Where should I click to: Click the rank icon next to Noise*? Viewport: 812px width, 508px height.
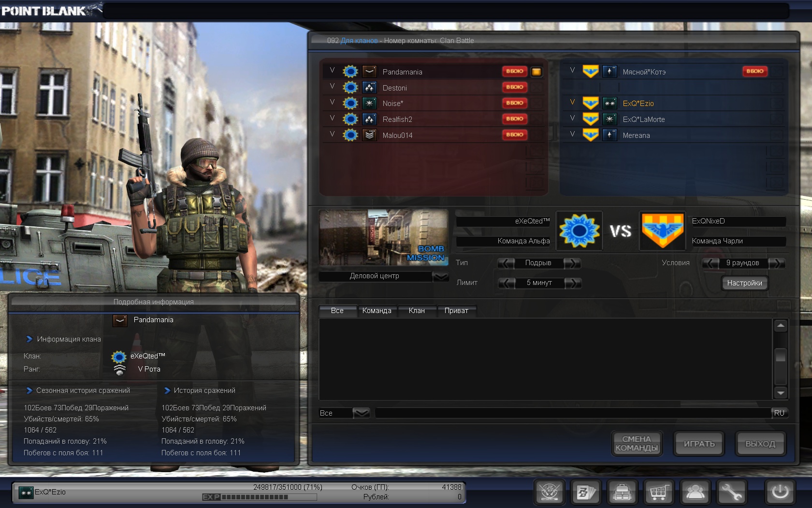369,103
